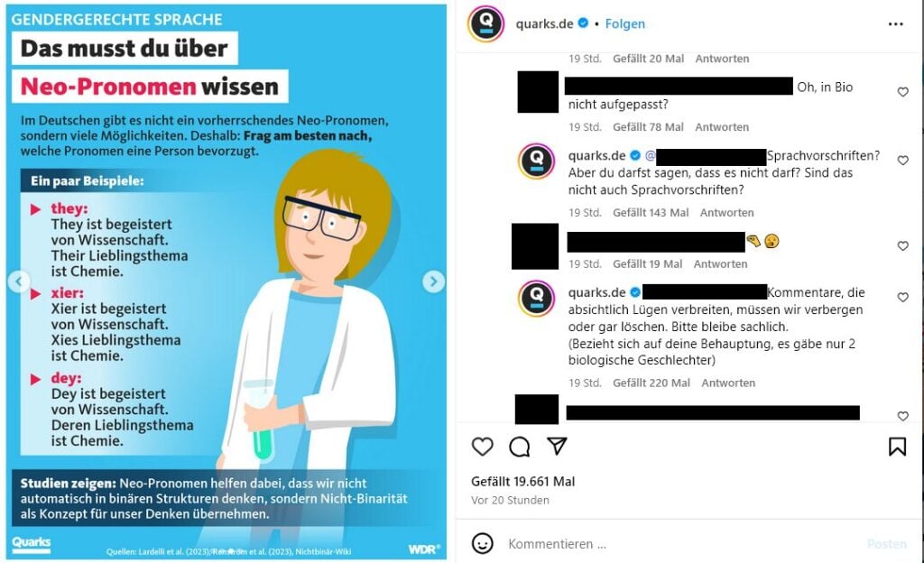Reply to the comment with 78 likes
This screenshot has height=563, width=924.
click(722, 127)
